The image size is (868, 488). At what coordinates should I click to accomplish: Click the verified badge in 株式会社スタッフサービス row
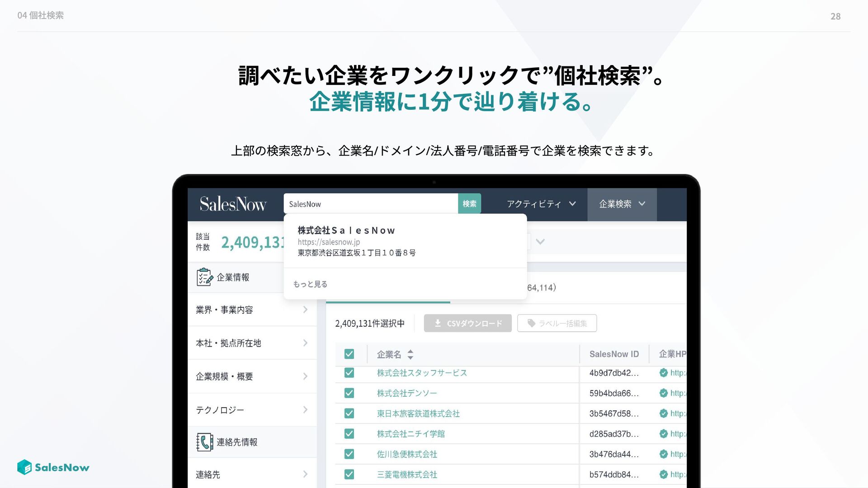(x=663, y=373)
